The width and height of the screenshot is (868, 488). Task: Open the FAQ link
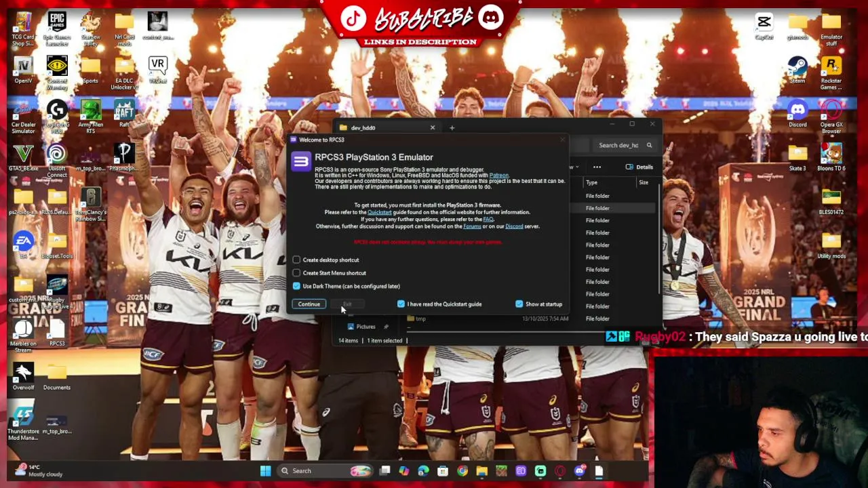488,219
